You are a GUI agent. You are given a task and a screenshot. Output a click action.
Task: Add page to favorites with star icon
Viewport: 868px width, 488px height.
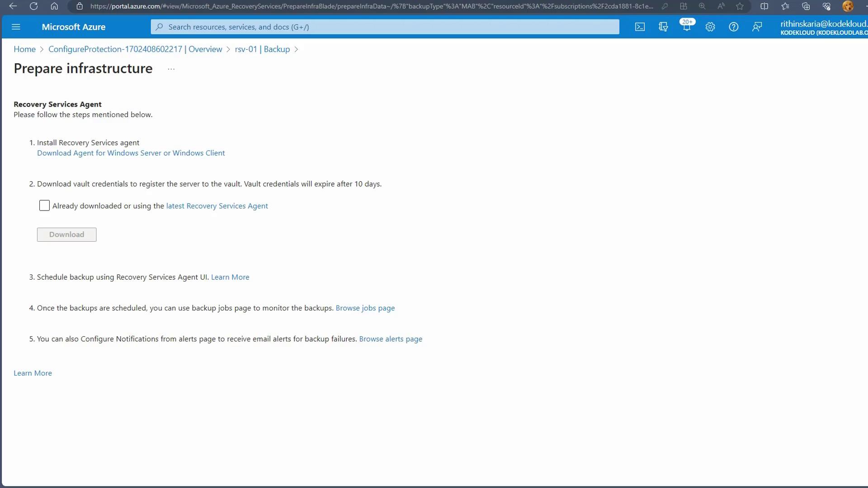pyautogui.click(x=740, y=6)
